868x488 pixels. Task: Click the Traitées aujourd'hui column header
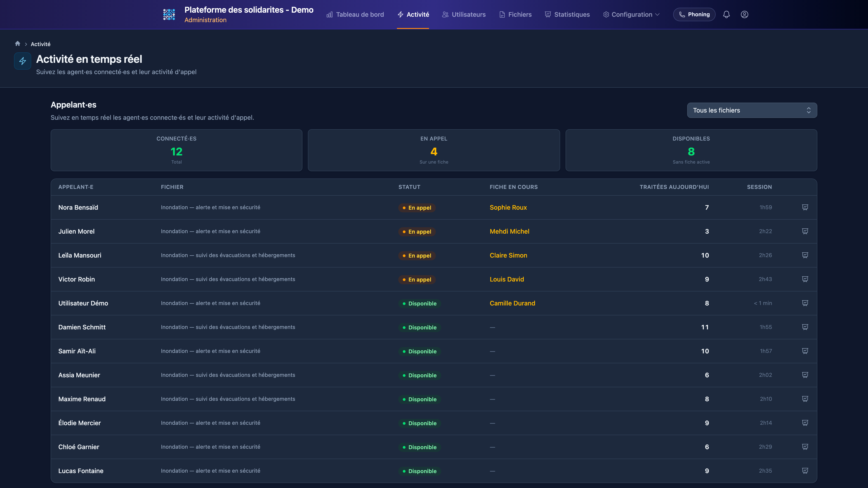(x=674, y=187)
